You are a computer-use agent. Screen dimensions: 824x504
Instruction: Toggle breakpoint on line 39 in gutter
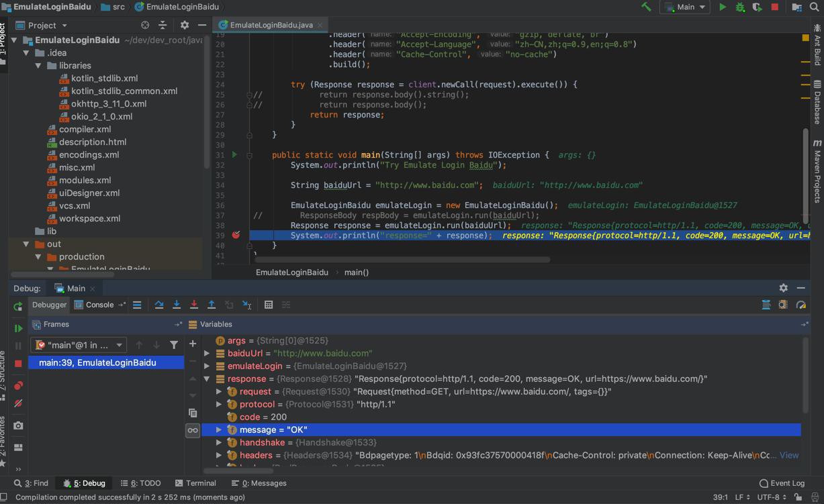[x=236, y=236]
